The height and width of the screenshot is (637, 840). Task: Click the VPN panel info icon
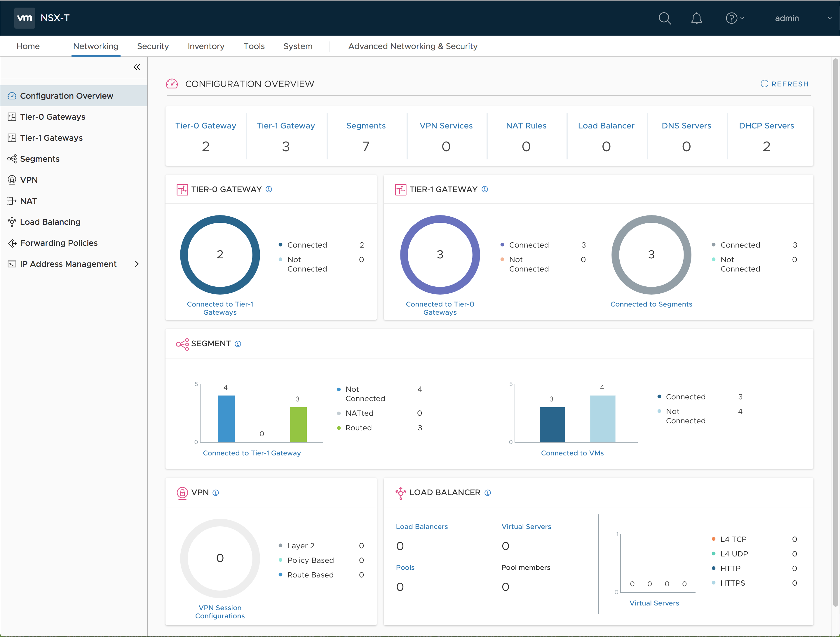pos(216,493)
